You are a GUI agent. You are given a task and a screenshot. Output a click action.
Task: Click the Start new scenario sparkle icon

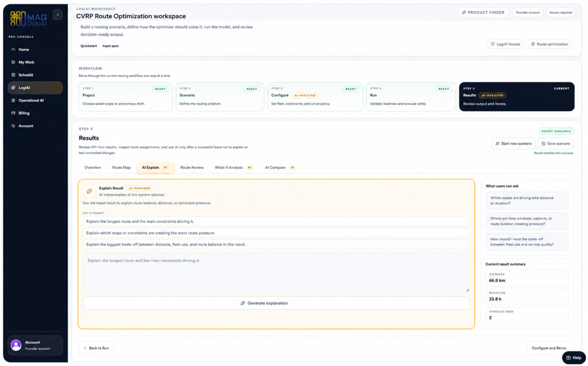point(497,143)
